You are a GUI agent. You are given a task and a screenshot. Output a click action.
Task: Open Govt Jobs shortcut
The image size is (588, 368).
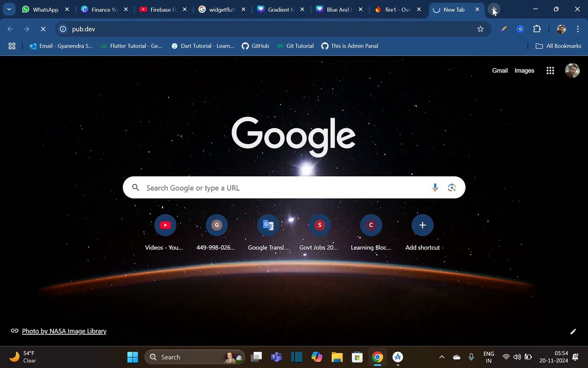pyautogui.click(x=320, y=232)
